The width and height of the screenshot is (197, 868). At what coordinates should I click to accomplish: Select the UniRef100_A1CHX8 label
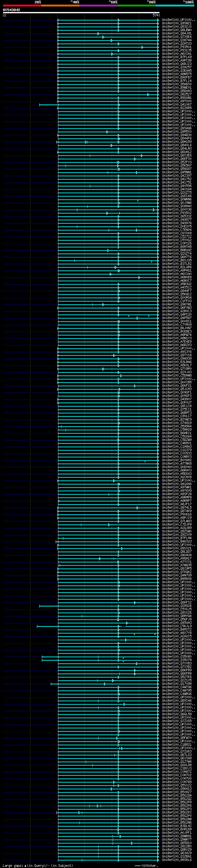pos(176,477)
